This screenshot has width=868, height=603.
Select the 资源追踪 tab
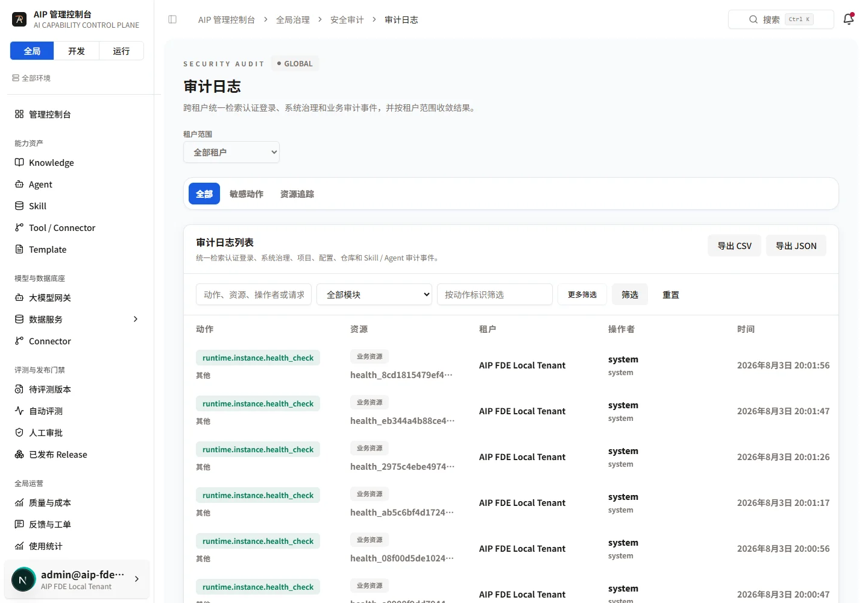[x=297, y=194]
